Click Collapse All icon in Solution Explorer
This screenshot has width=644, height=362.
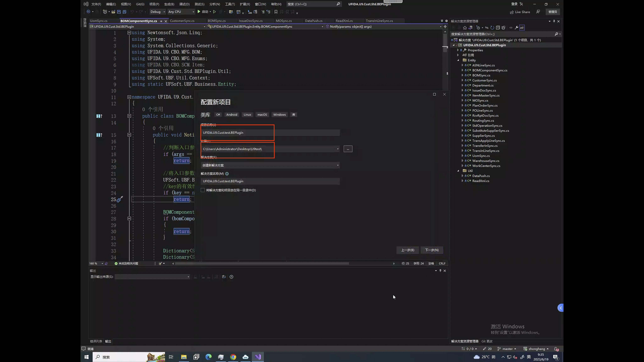[x=498, y=28]
